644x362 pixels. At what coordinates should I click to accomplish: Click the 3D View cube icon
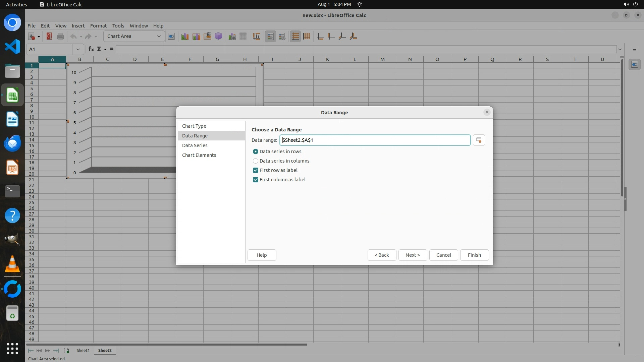(x=218, y=36)
